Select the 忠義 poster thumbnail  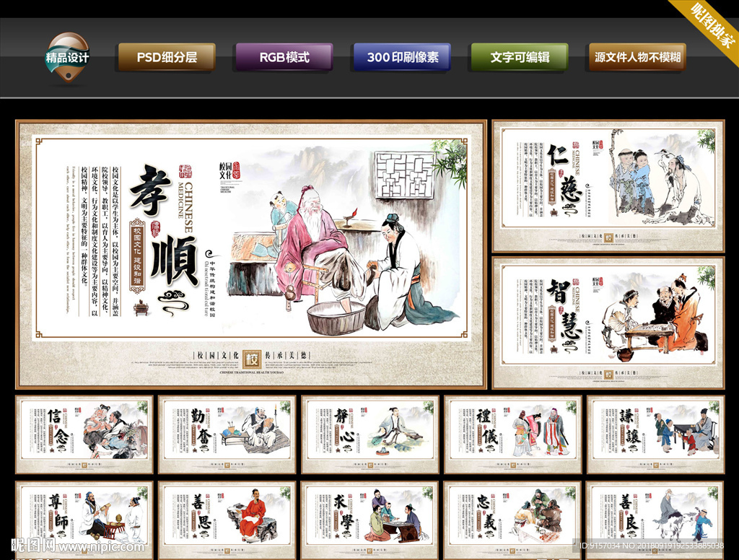[513, 520]
